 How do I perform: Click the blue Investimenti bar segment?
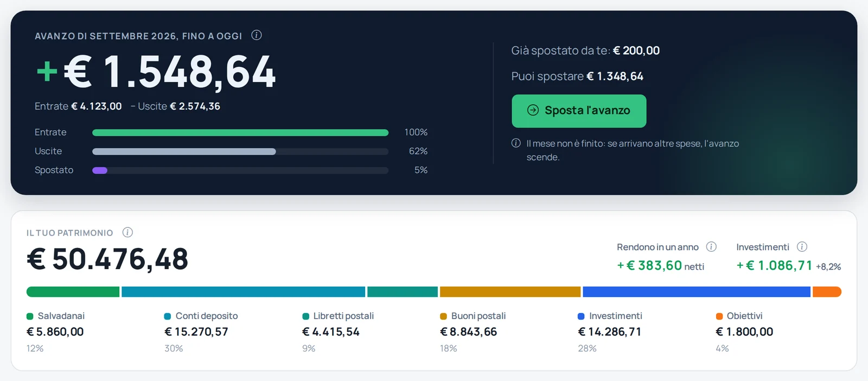pyautogui.click(x=697, y=292)
